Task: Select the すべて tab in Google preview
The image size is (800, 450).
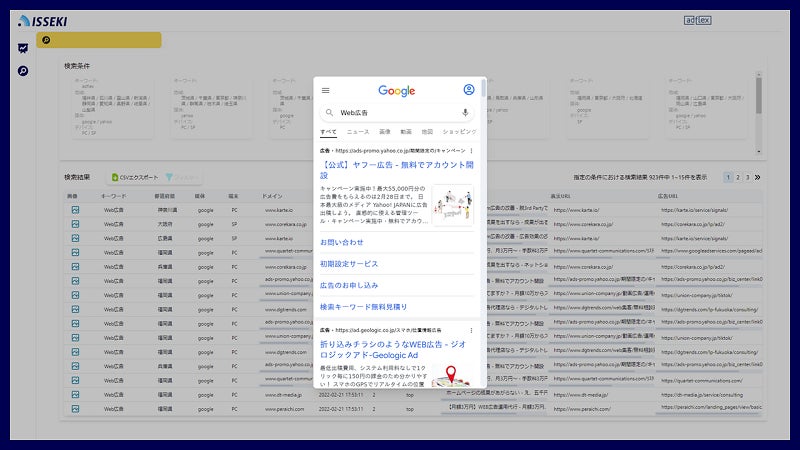Action: [328, 132]
